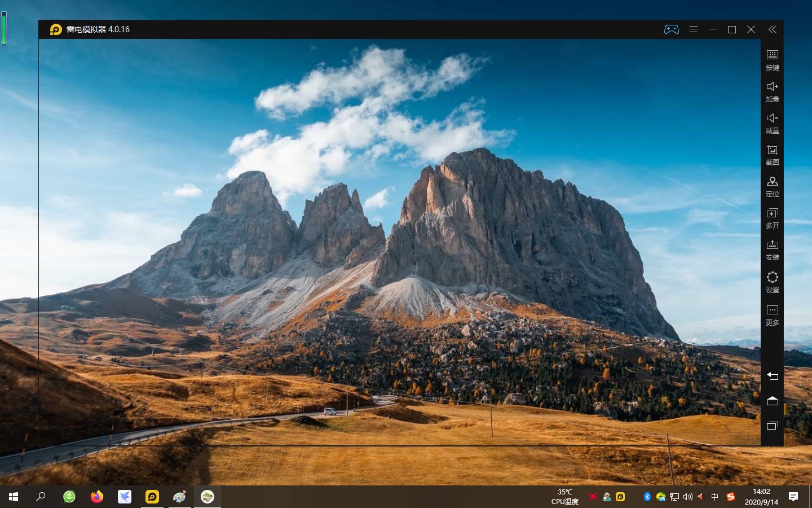The width and height of the screenshot is (812, 508).
Task: Open the hamburger menu in title bar
Action: [694, 29]
